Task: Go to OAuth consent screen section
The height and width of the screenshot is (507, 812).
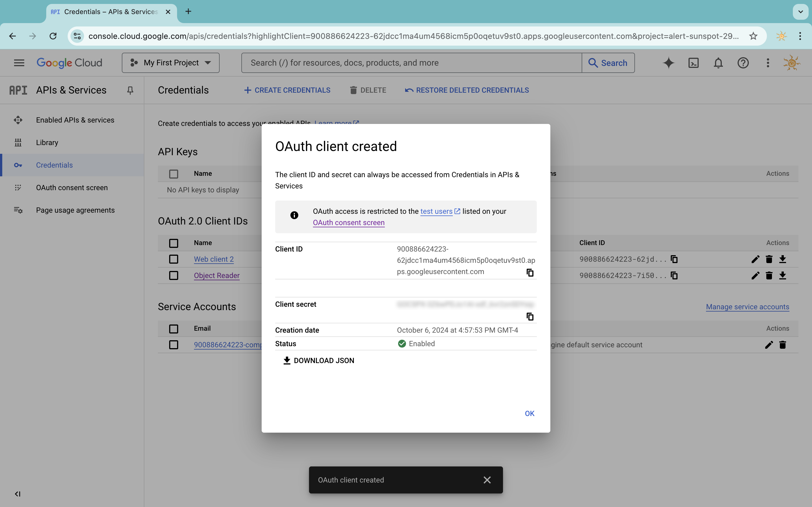Action: point(71,187)
